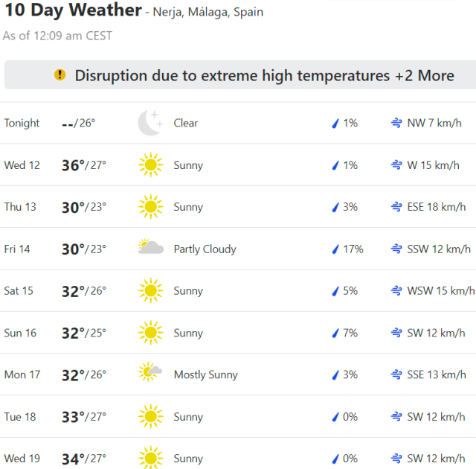Click the Nerja, Málaga, Spain location text
476x469 pixels.
tap(208, 13)
